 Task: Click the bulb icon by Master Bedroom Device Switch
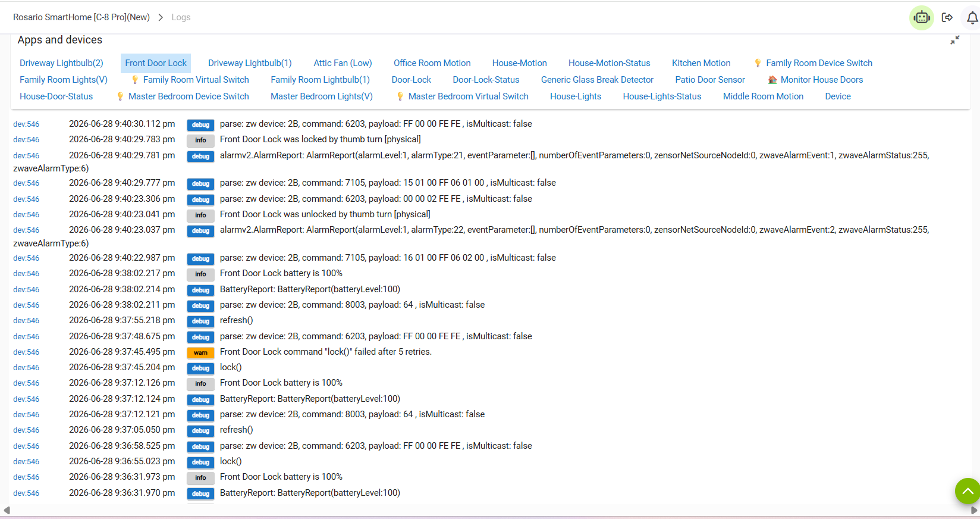pyautogui.click(x=120, y=96)
